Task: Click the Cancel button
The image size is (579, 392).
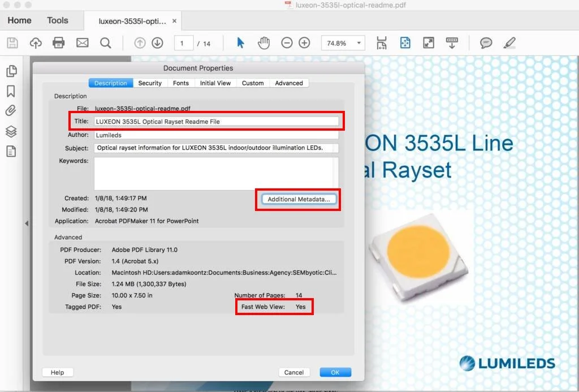Action: click(294, 372)
